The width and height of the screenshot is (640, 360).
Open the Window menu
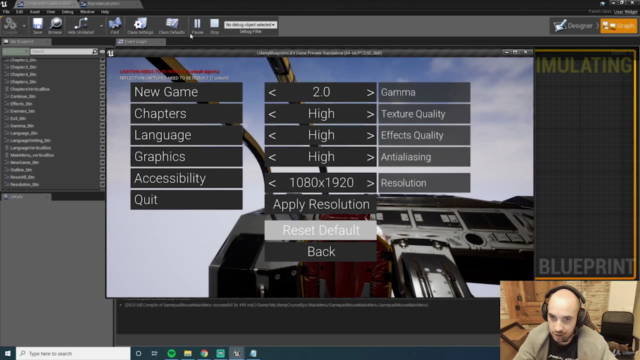pyautogui.click(x=87, y=12)
